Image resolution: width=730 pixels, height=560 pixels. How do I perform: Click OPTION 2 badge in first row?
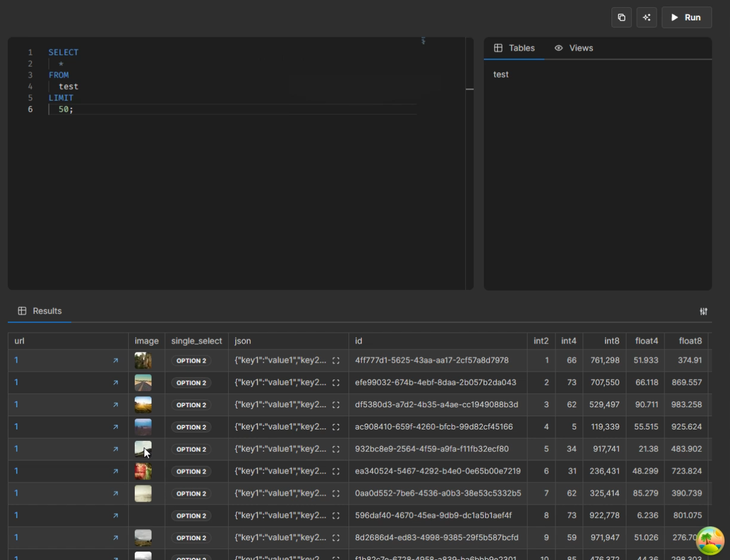coord(191,361)
